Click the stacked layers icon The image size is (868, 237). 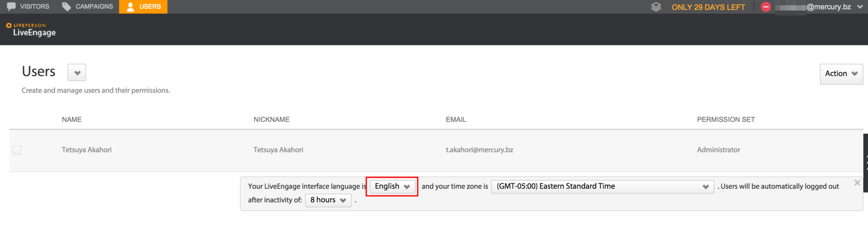pos(656,7)
